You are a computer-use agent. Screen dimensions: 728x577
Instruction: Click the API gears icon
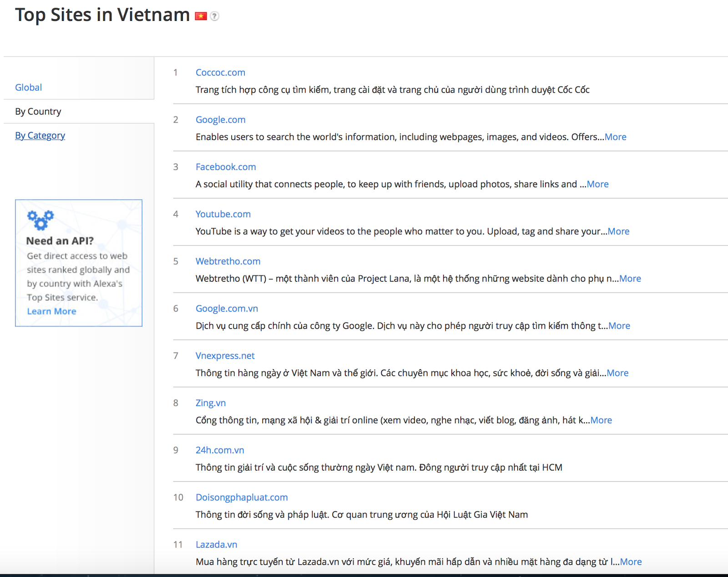pos(40,220)
